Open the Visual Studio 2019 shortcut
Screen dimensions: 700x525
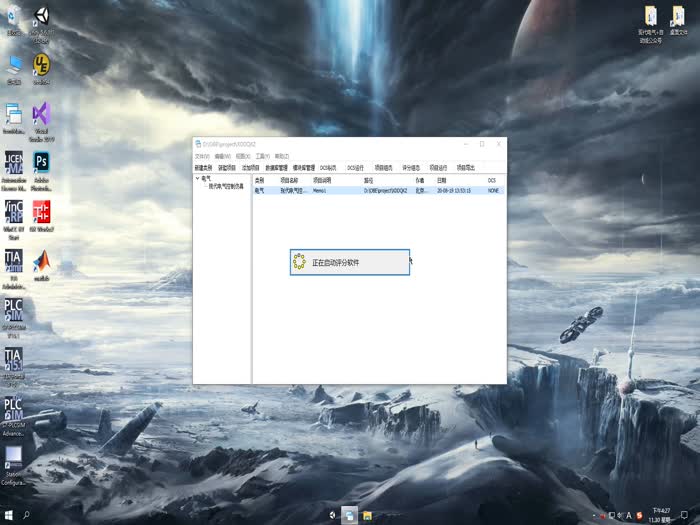41,115
